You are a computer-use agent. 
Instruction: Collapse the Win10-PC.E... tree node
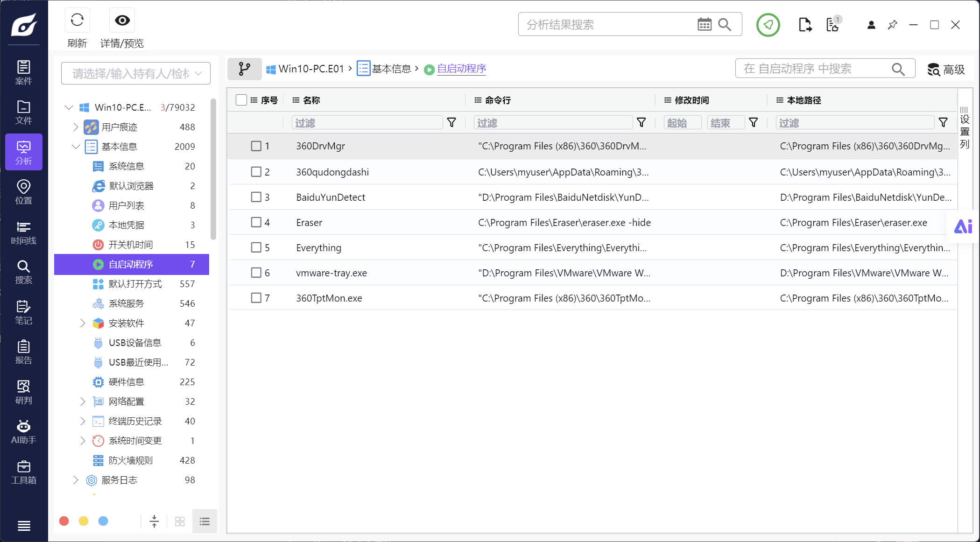(69, 107)
